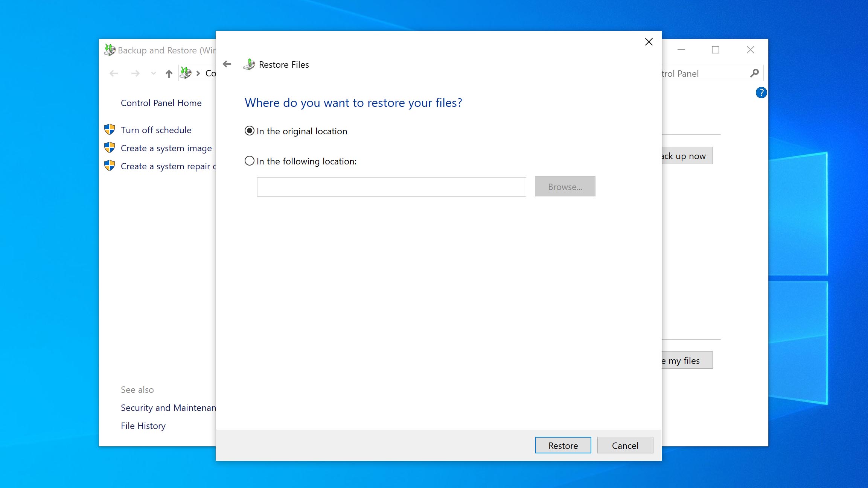The height and width of the screenshot is (488, 868).
Task: Open File History link
Action: click(143, 426)
